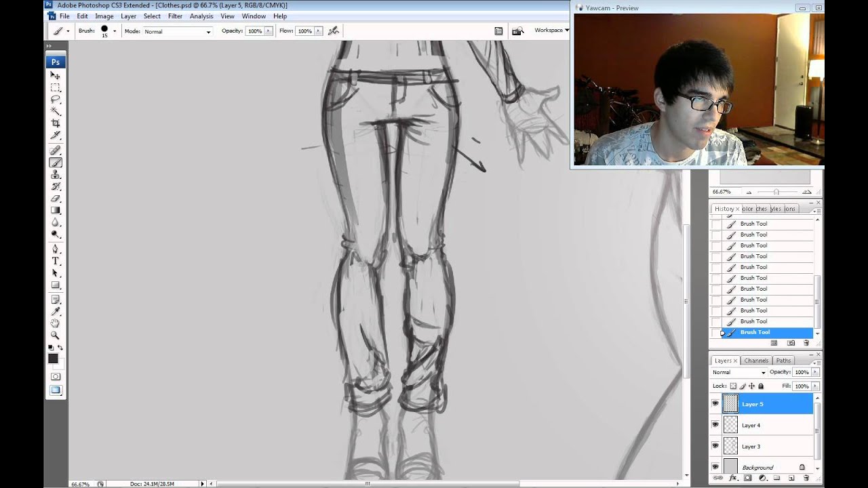Toggle lock transparent pixels

click(733, 386)
